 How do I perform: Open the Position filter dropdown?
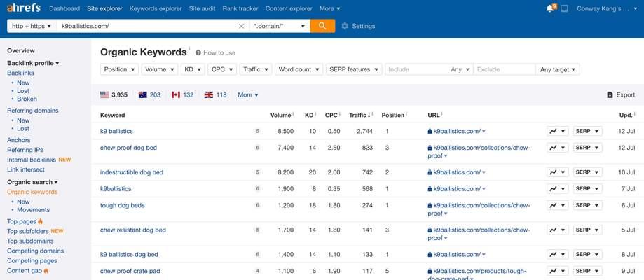[x=119, y=69]
